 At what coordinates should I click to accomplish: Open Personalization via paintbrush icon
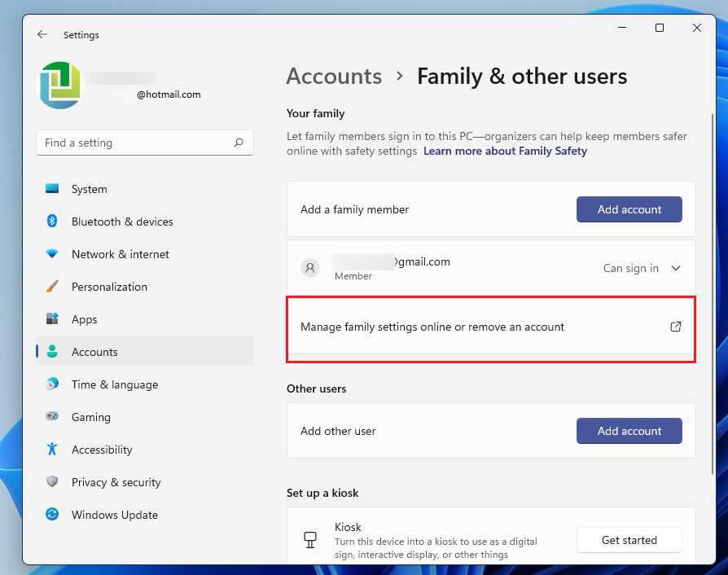click(x=52, y=287)
